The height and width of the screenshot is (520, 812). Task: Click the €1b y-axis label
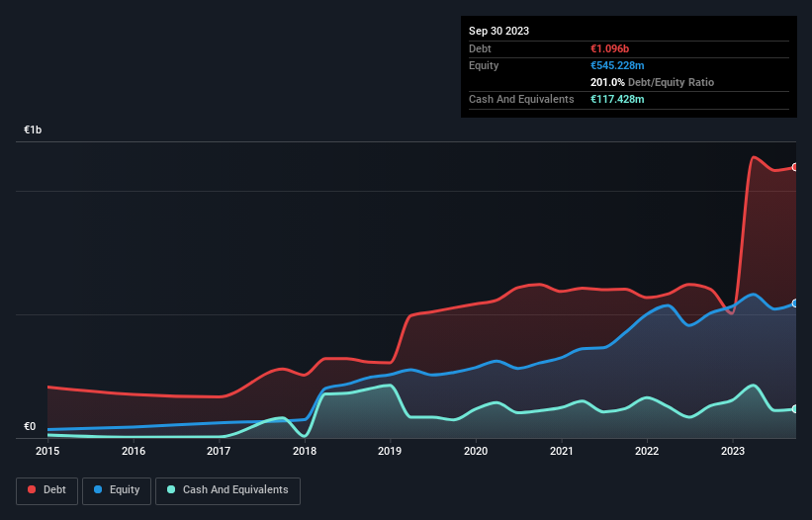[34, 130]
